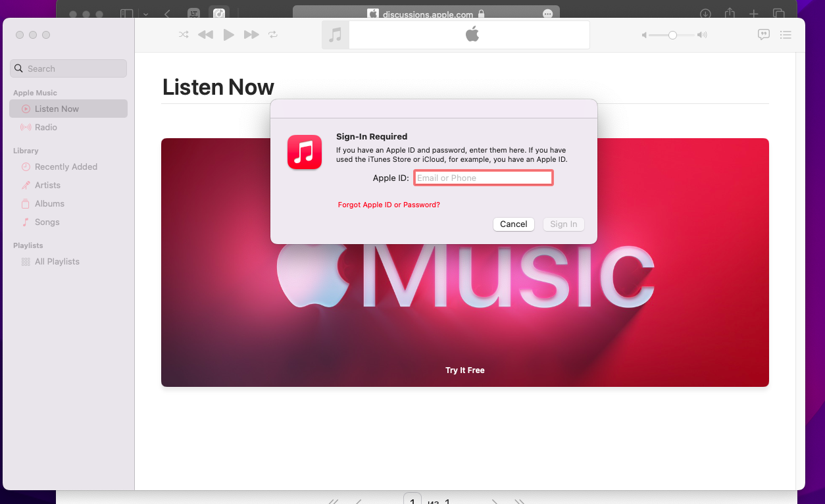
Task: Go back in Safari window
Action: tap(167, 14)
